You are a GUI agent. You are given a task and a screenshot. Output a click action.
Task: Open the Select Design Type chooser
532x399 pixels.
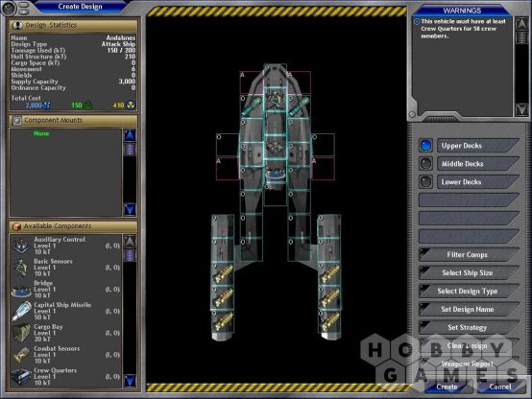pyautogui.click(x=469, y=292)
